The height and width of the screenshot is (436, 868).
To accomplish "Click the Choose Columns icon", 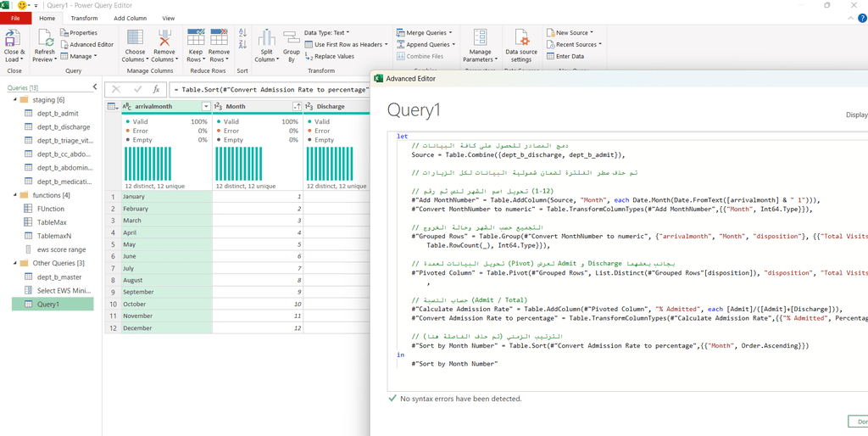I will (x=133, y=39).
